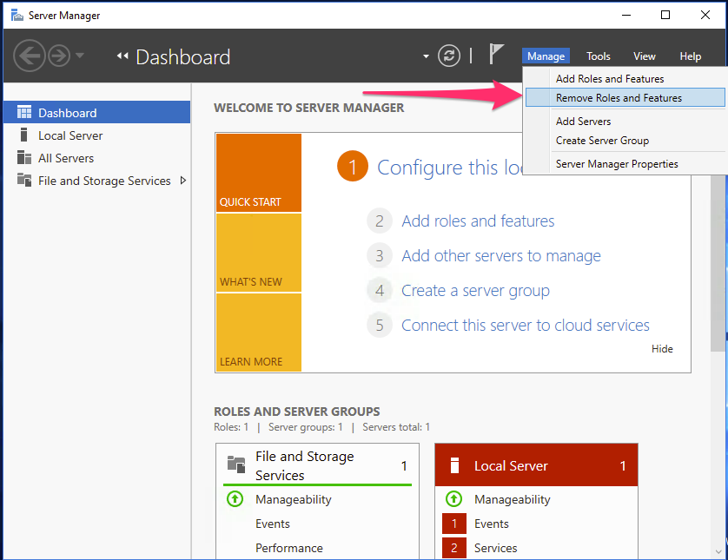The image size is (728, 560).
Task: Click the Local Server sidebar icon
Action: click(x=23, y=135)
